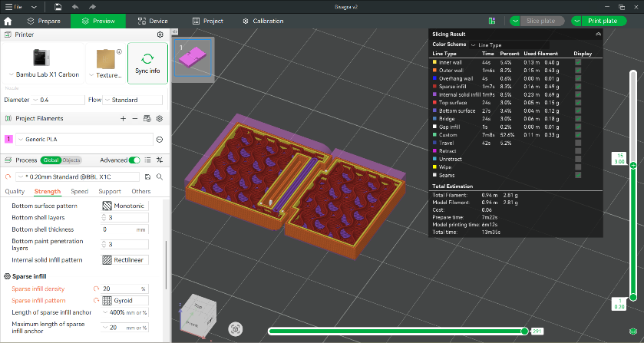Click the Print plate button
Viewport: 644px width, 343px height.
tap(605, 21)
